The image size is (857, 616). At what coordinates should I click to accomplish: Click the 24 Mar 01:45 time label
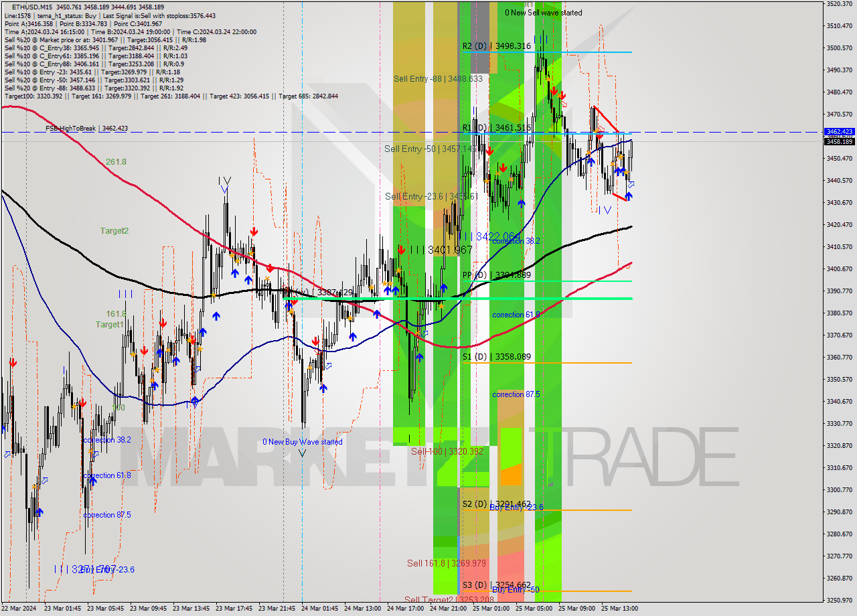click(319, 609)
